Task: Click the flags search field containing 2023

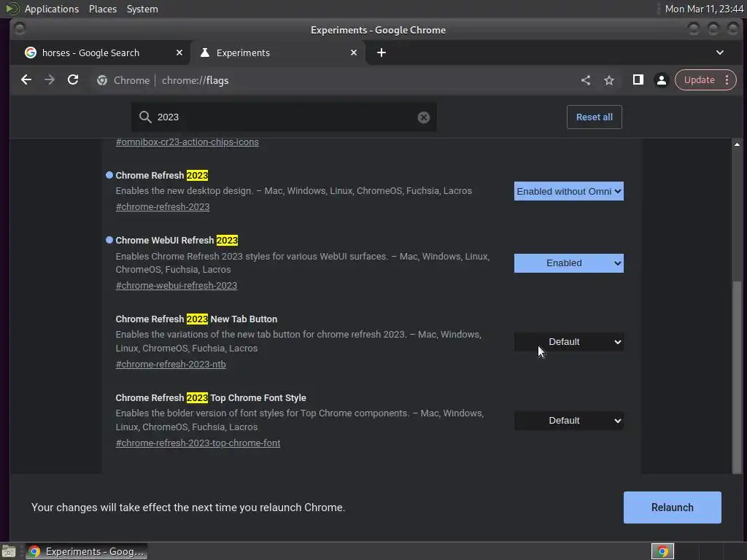Action: 284,117
